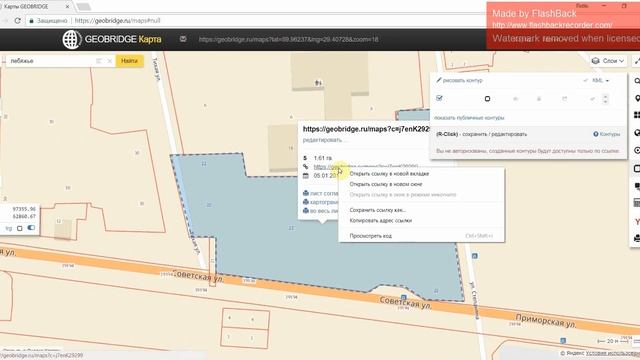The height and width of the screenshot is (360, 640).
Task: Click the blue marker on Приморская ул.
Action: point(563,340)
